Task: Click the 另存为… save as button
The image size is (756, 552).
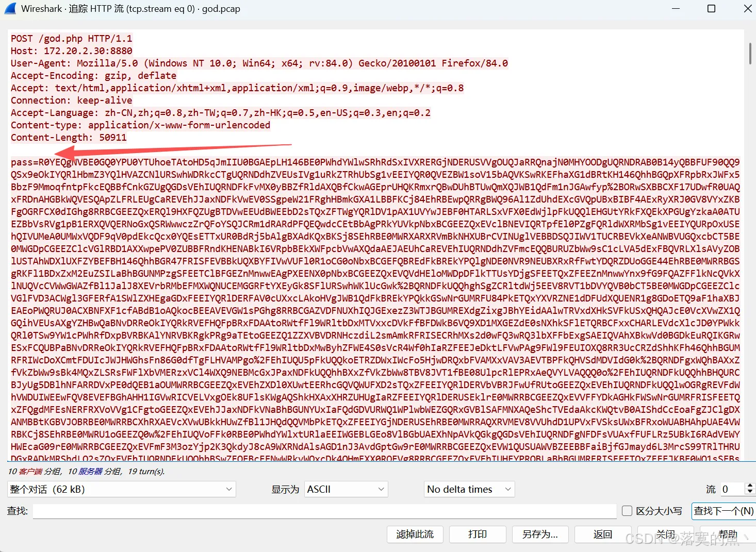Action: click(x=540, y=534)
